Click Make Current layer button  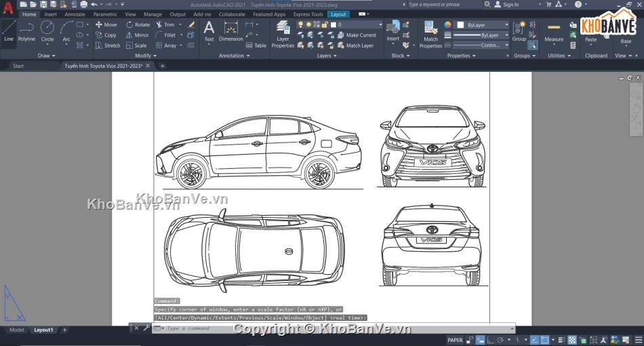click(357, 35)
